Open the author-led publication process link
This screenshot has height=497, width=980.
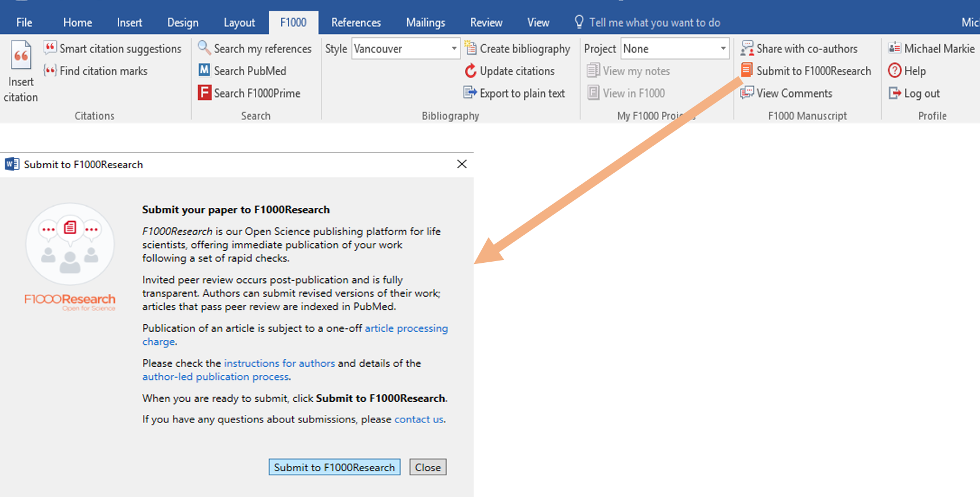(215, 377)
